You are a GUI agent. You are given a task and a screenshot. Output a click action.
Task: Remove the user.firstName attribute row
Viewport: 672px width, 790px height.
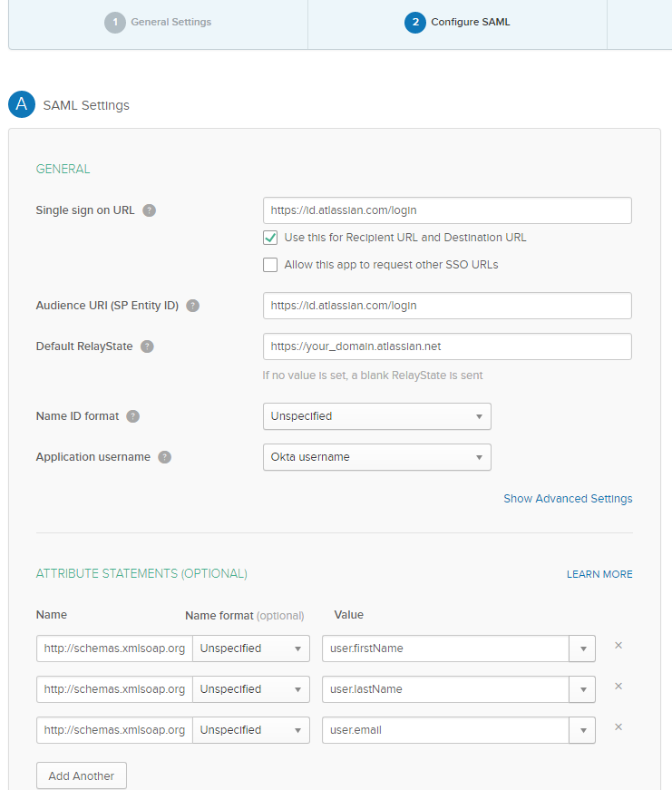coord(618,646)
